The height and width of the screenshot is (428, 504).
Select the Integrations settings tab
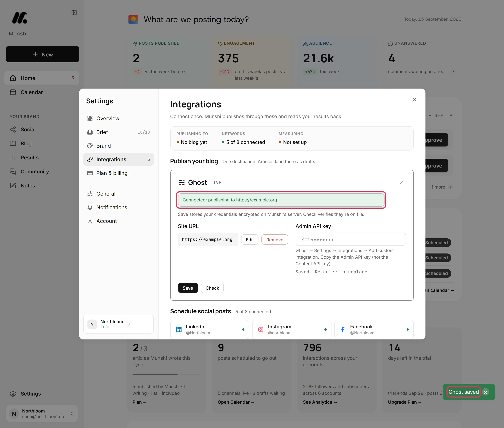[x=118, y=159]
